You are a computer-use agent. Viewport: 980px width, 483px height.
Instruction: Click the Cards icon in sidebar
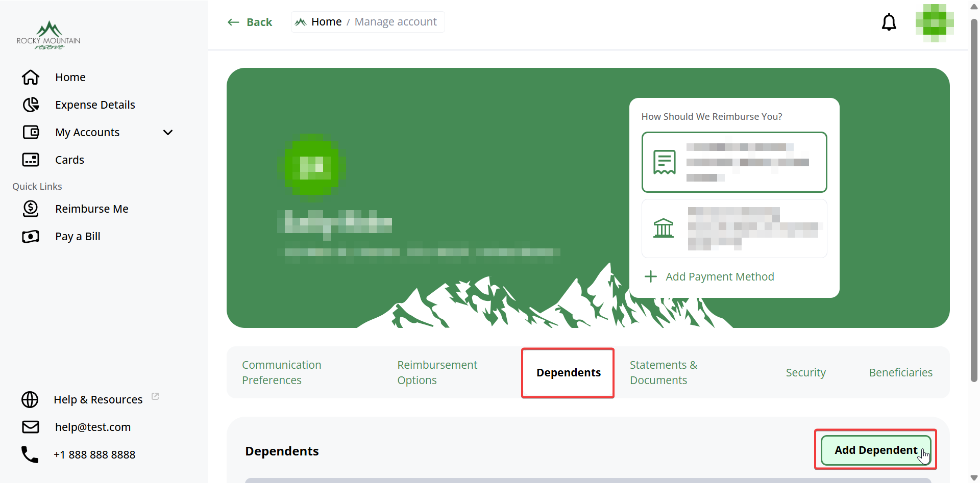pos(31,160)
